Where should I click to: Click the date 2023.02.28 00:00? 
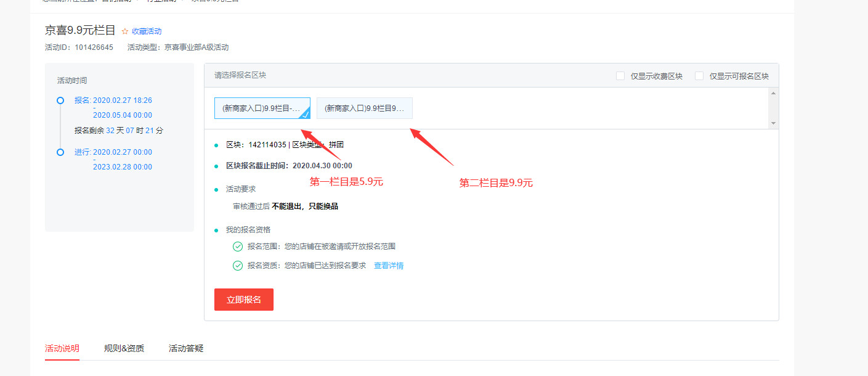point(123,167)
